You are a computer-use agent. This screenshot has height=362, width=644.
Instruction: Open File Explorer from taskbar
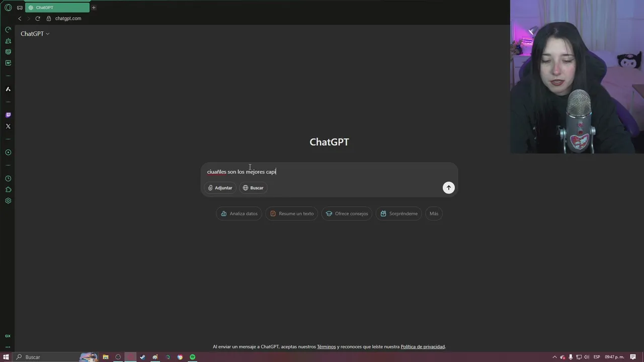pos(106,357)
